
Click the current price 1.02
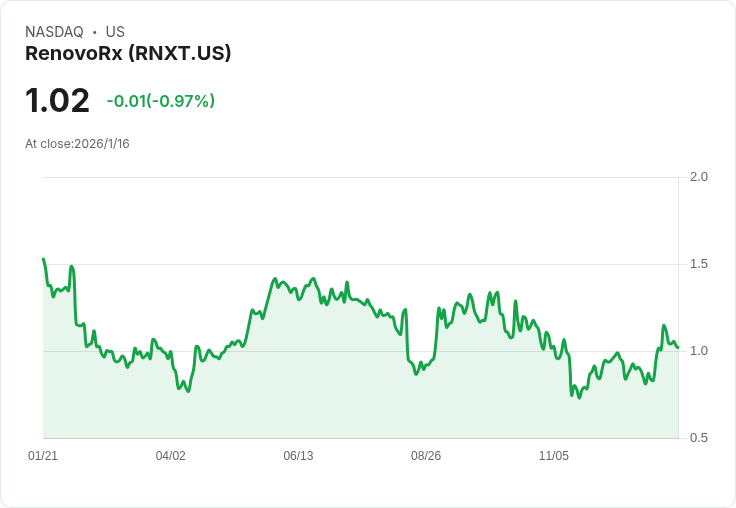pyautogui.click(x=57, y=101)
